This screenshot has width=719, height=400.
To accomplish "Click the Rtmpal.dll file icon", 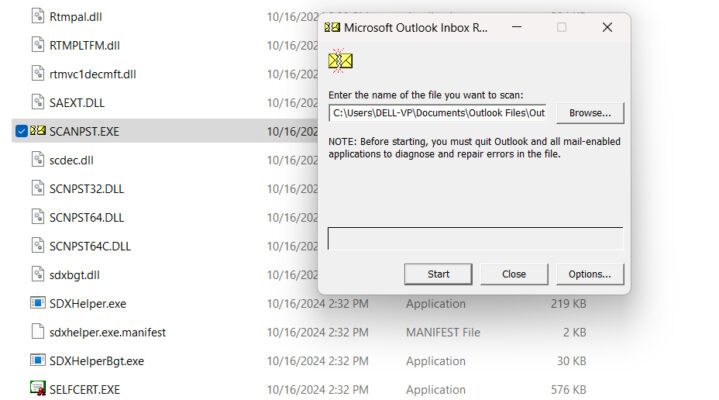I will pos(38,16).
